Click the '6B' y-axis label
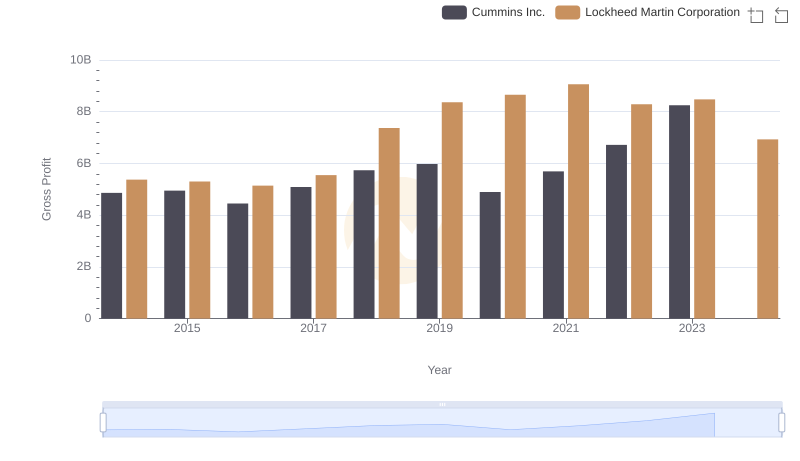Screen dimensions: 800x461 84,163
